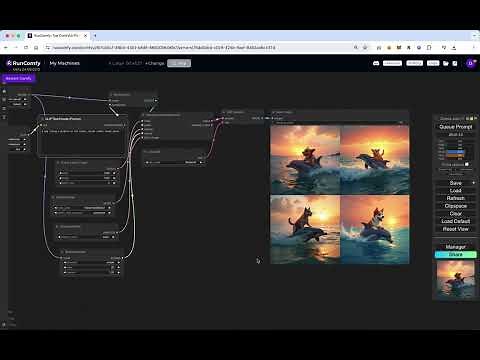Click the browser downloads icon
The width and height of the screenshot is (480, 360).
pos(454,48)
